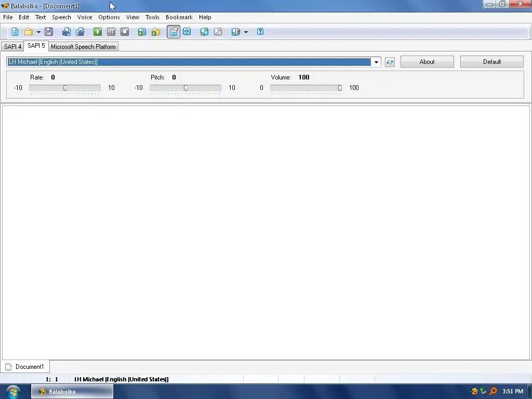The width and height of the screenshot is (532, 399).
Task: Click the split and convert to audio icon
Action: [x=80, y=32]
